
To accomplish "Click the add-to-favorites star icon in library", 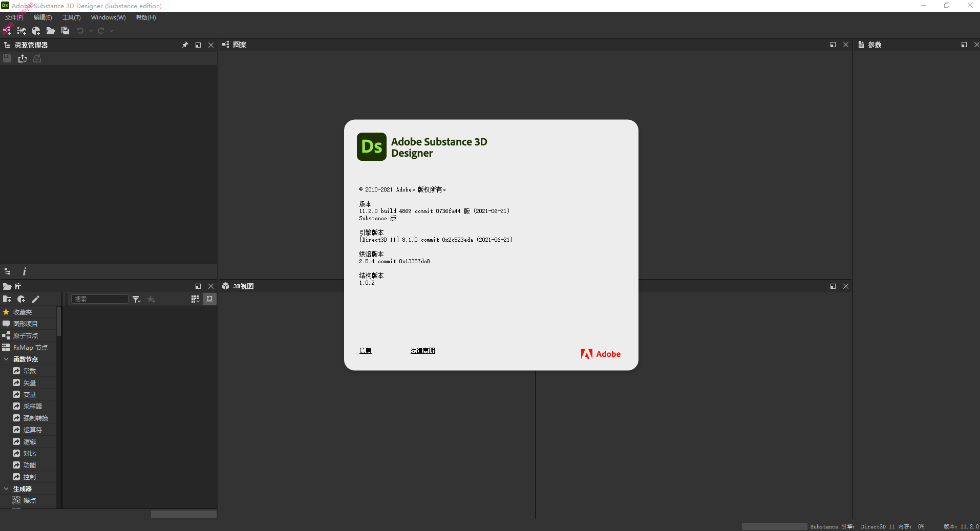I will tap(151, 299).
